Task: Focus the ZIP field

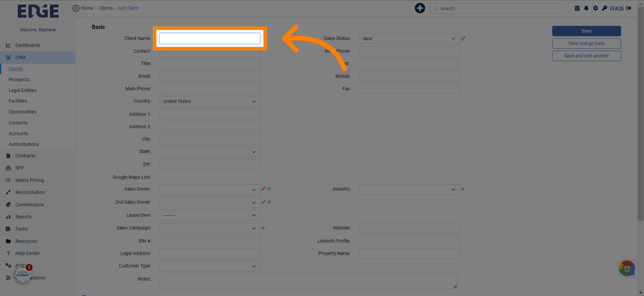Action: tap(210, 164)
